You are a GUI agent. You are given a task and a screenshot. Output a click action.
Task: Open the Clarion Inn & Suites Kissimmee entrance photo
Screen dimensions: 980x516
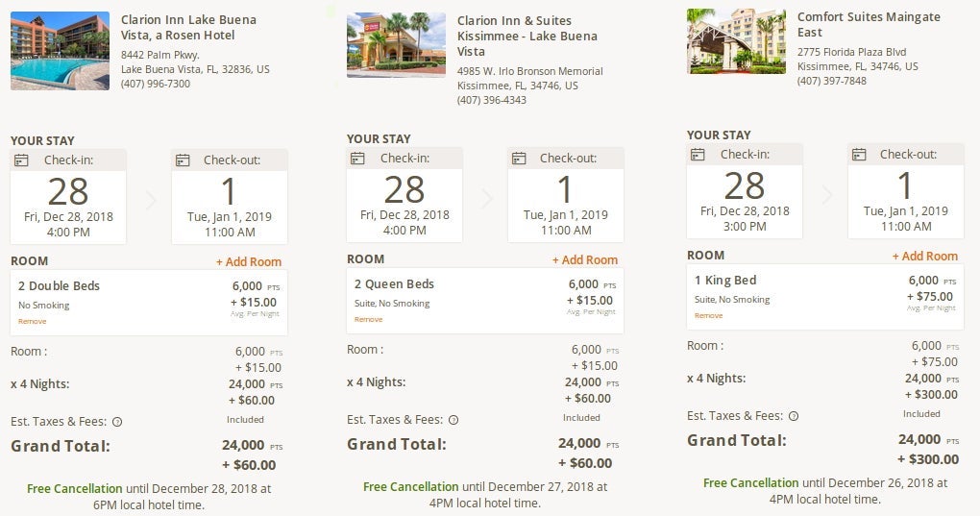(396, 45)
